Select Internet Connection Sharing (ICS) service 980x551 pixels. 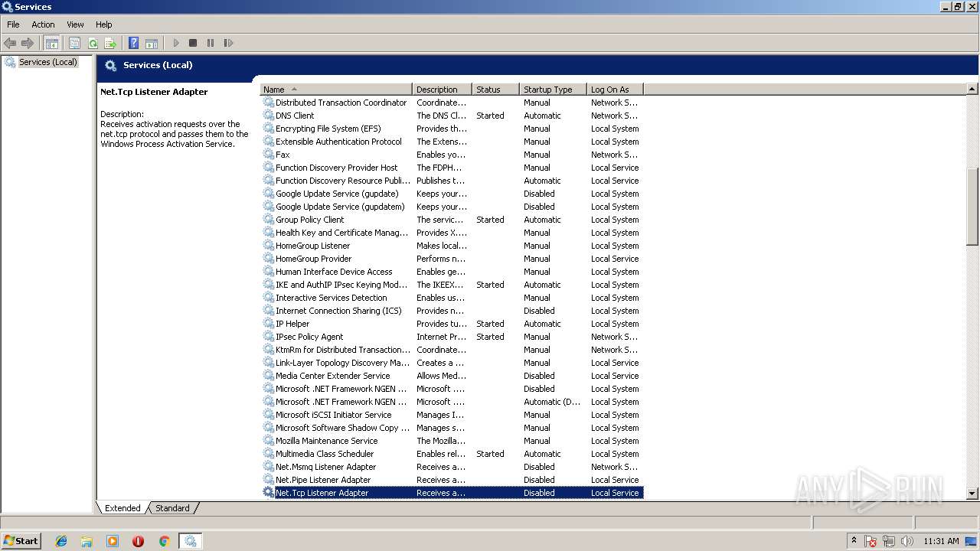(x=452, y=311)
